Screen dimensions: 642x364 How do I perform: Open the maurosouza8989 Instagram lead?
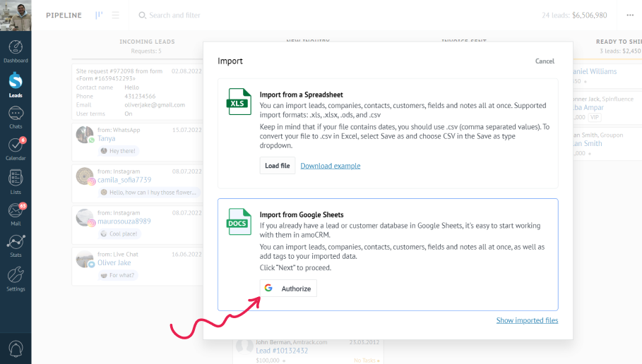124,222
